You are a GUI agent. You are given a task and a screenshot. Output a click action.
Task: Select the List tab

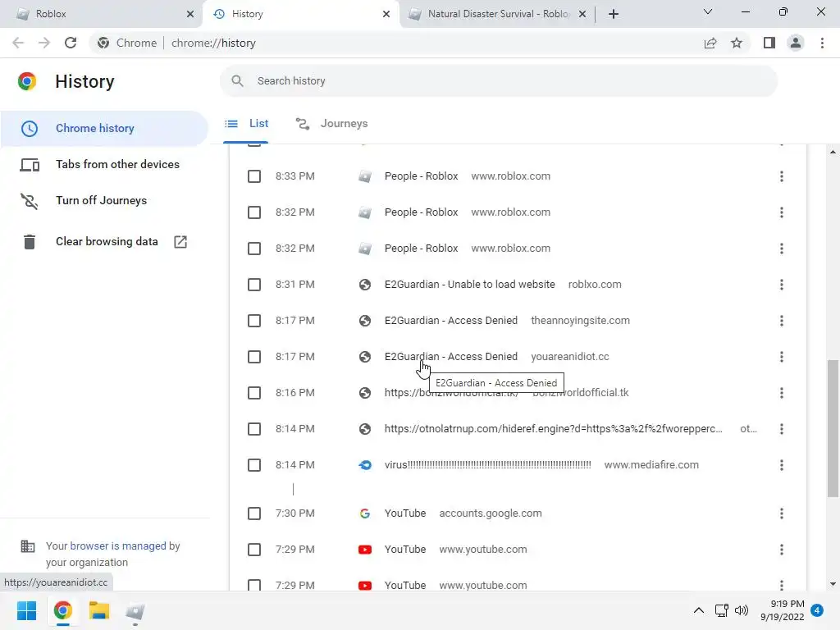point(246,124)
